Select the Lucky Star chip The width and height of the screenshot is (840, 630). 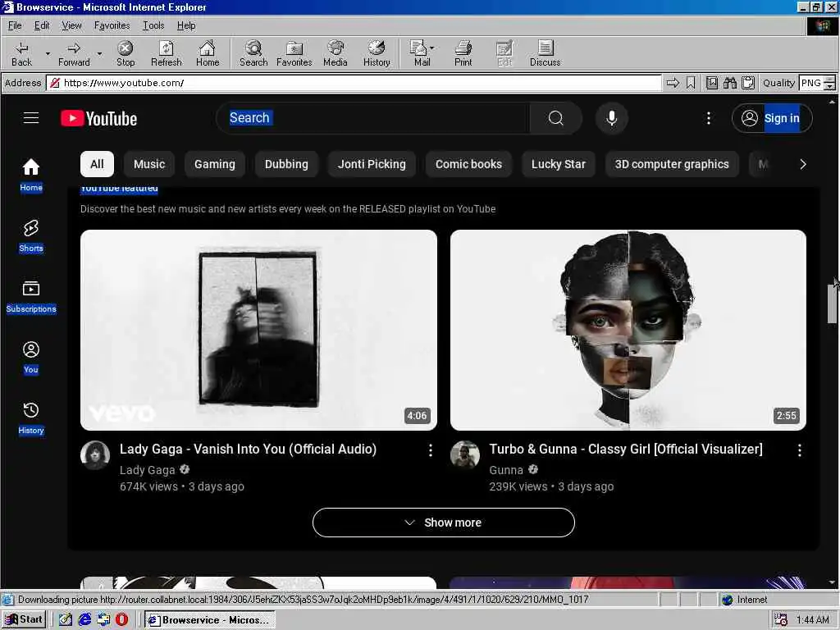[x=558, y=164]
